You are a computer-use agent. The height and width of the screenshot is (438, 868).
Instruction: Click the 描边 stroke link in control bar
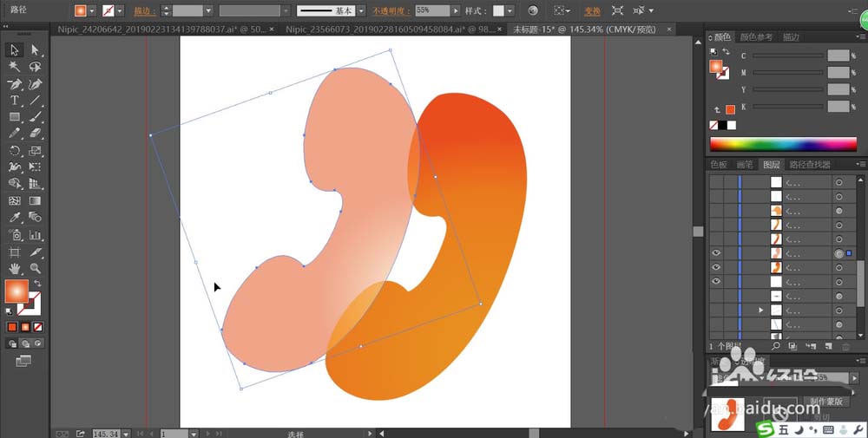coord(144,11)
